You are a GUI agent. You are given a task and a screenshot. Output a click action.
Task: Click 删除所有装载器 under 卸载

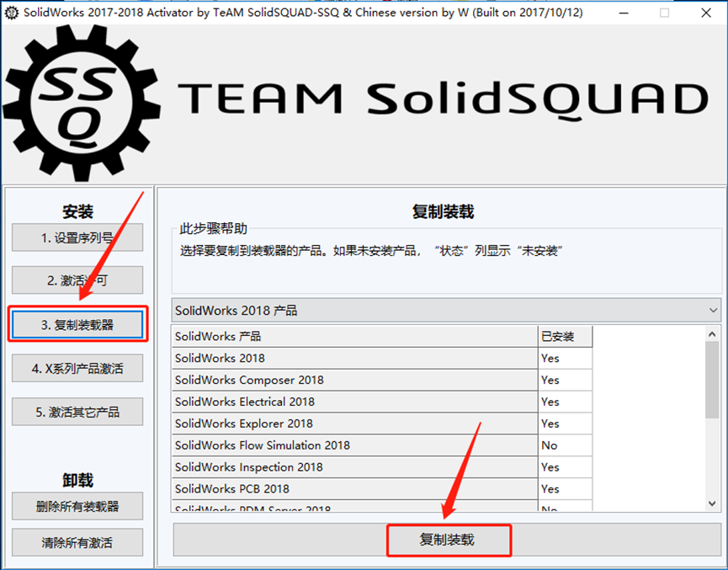pyautogui.click(x=77, y=506)
